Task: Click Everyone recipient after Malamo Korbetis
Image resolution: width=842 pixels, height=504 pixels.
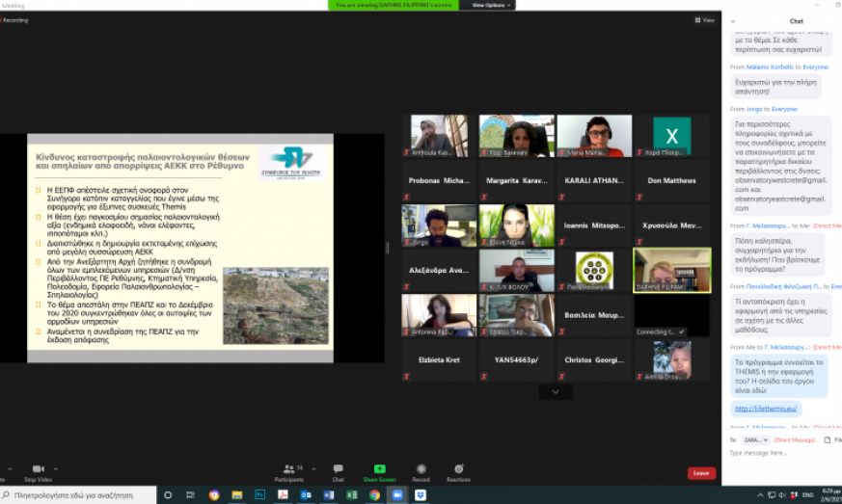Action: pos(816,67)
